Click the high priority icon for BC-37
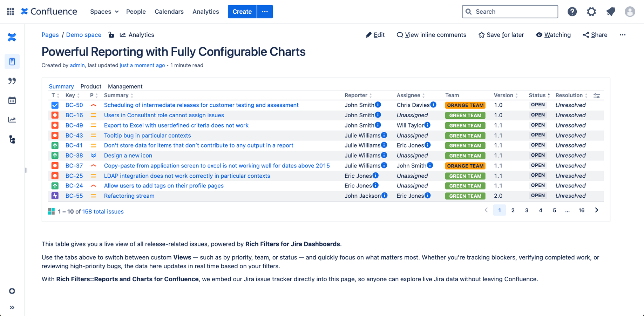Image resolution: width=644 pixels, height=316 pixels. click(x=93, y=166)
